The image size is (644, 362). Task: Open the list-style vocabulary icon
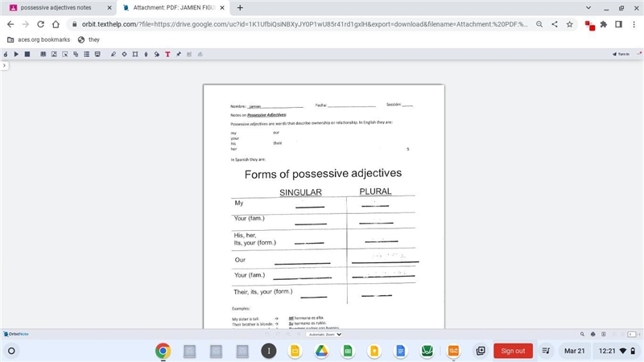click(x=87, y=54)
